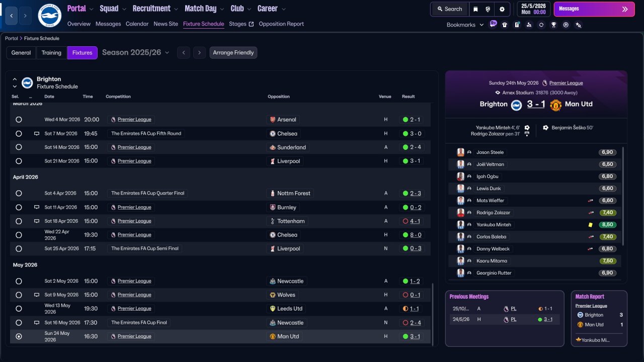The height and width of the screenshot is (362, 644).
Task: Click the circular arrows bookmark icon
Action: [x=541, y=25]
